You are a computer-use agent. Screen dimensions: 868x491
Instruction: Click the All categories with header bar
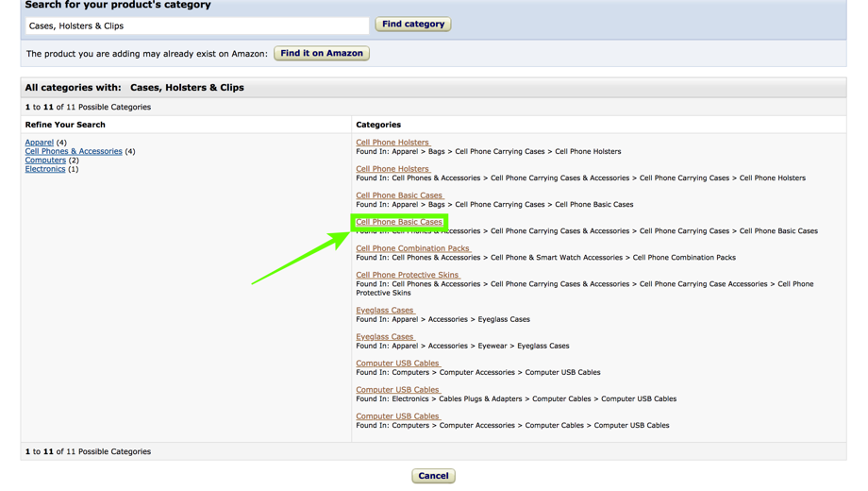433,88
